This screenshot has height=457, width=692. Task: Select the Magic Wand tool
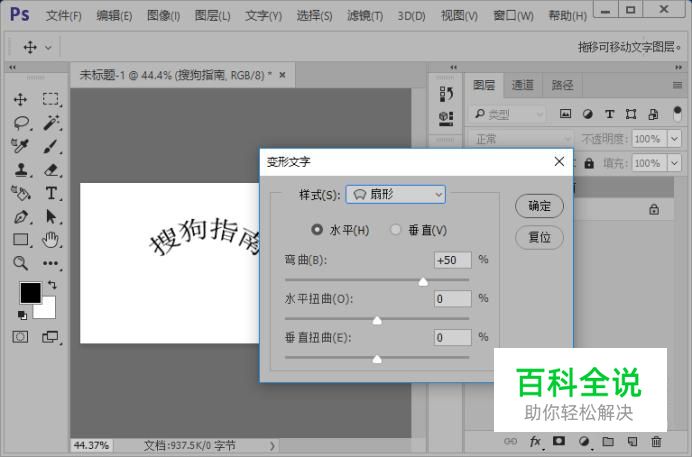click(51, 123)
